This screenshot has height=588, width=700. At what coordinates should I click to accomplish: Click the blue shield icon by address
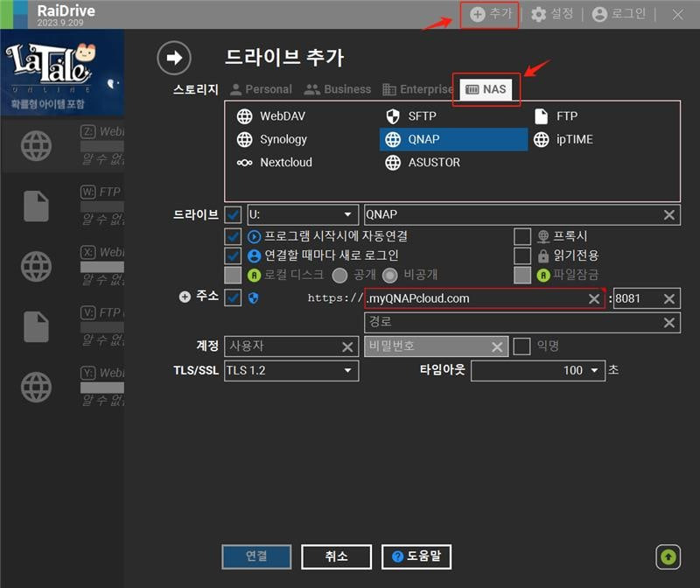253,297
